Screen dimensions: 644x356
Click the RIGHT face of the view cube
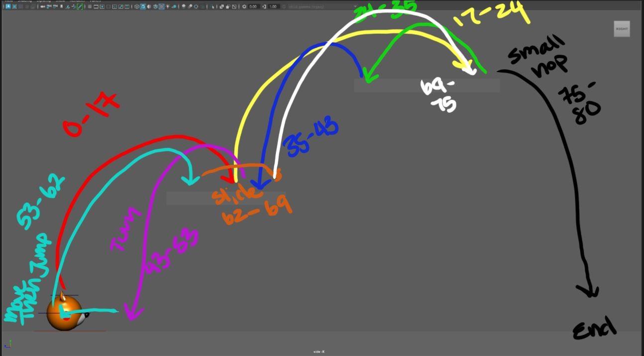pyautogui.click(x=622, y=29)
